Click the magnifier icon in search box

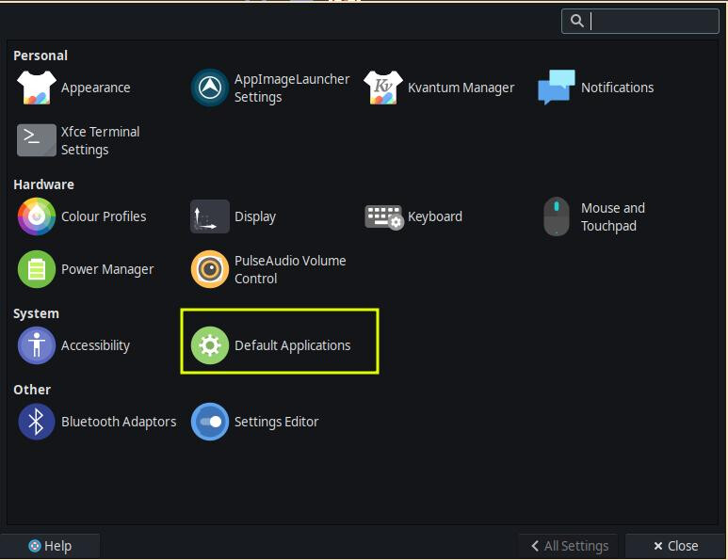point(577,21)
